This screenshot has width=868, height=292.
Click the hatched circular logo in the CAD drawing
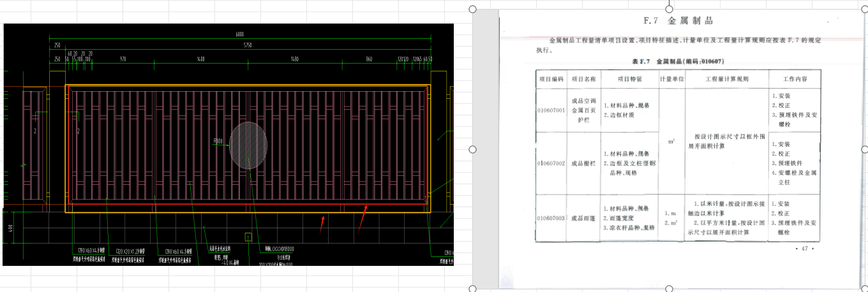(248, 145)
